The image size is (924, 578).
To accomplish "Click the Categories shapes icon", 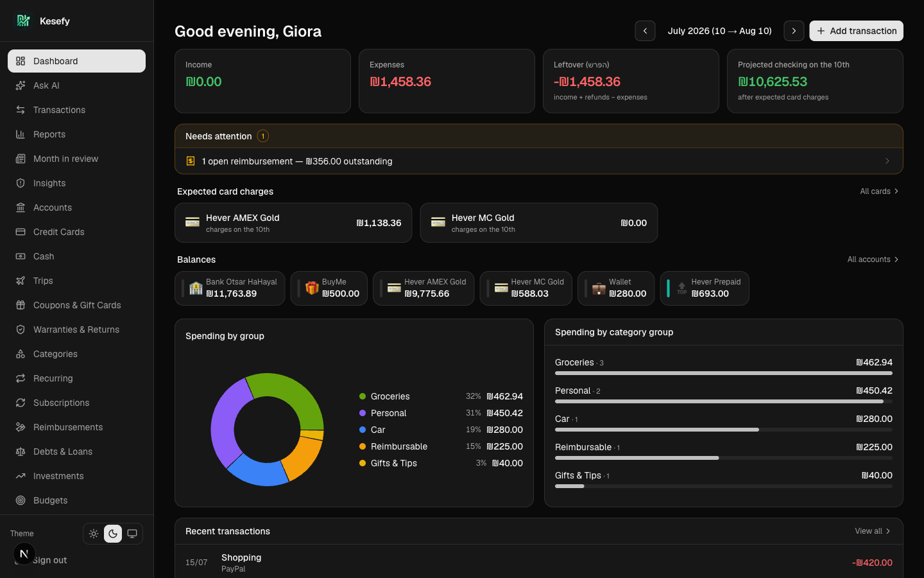I will (21, 354).
